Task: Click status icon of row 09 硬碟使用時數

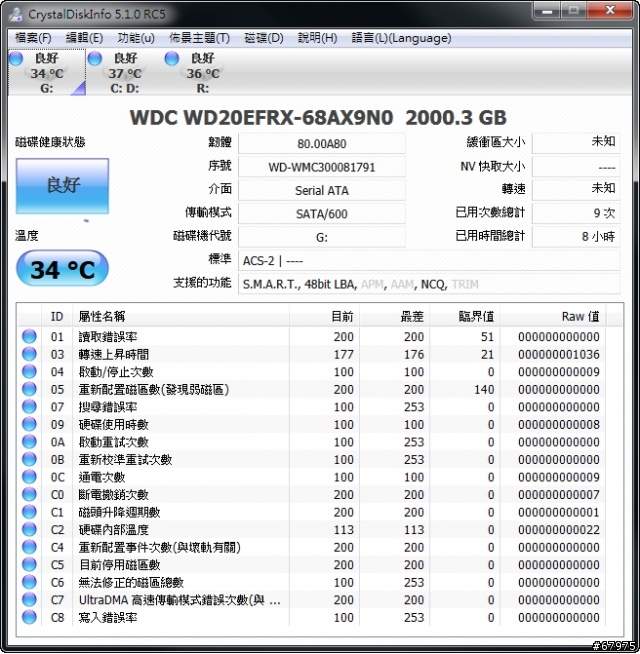Action: tap(29, 424)
